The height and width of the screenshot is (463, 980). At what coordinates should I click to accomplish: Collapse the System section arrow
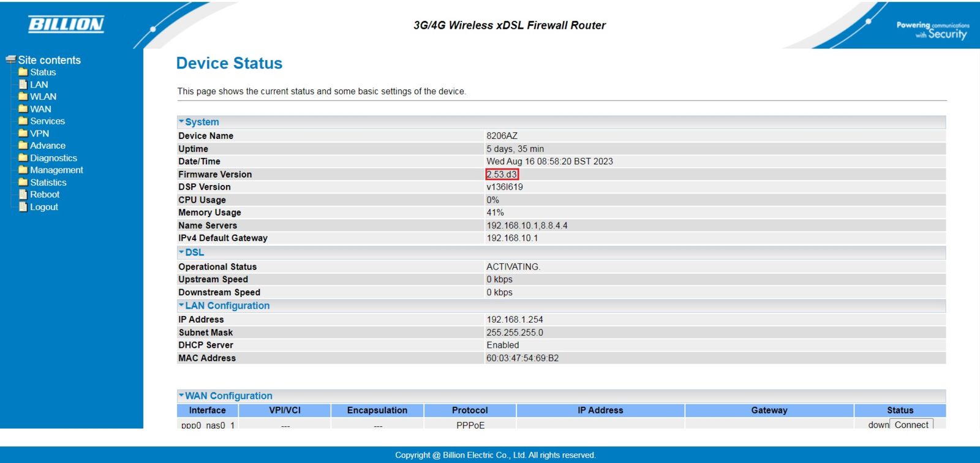pyautogui.click(x=181, y=122)
